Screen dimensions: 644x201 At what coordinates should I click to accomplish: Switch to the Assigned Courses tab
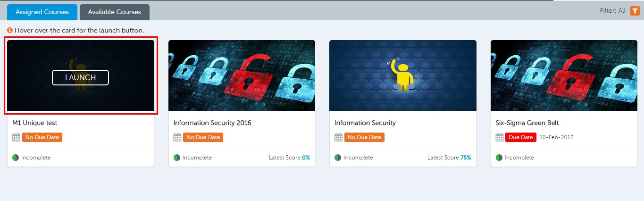tap(42, 12)
